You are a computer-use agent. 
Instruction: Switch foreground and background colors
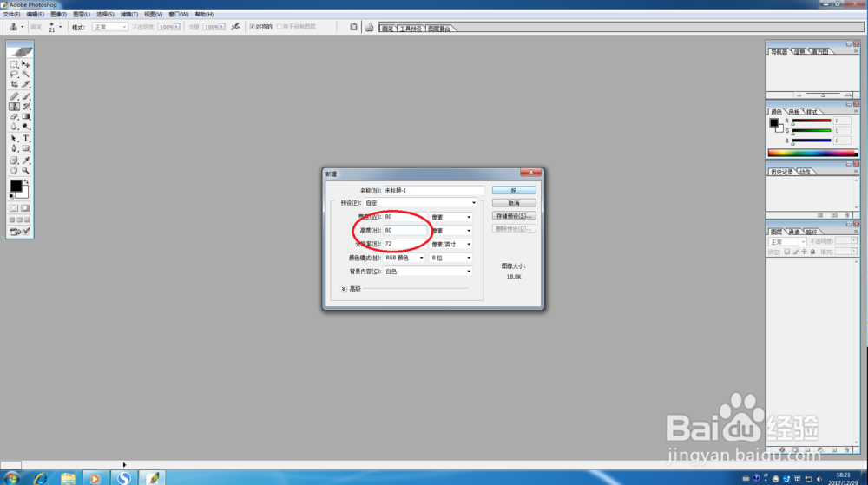pos(25,181)
